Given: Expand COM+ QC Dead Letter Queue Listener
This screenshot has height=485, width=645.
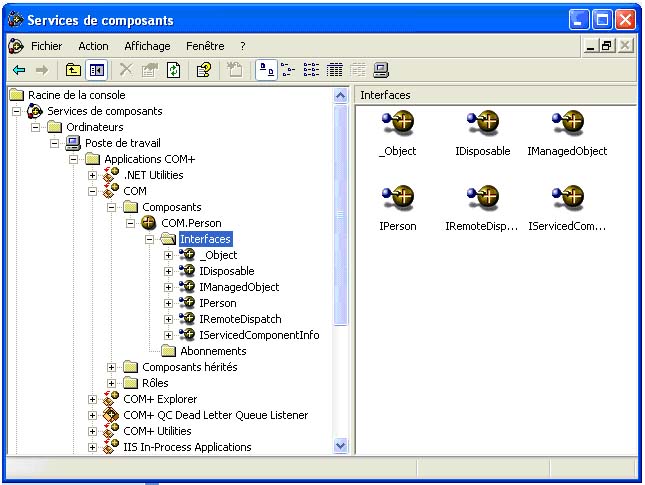Looking at the screenshot, I should (92, 415).
